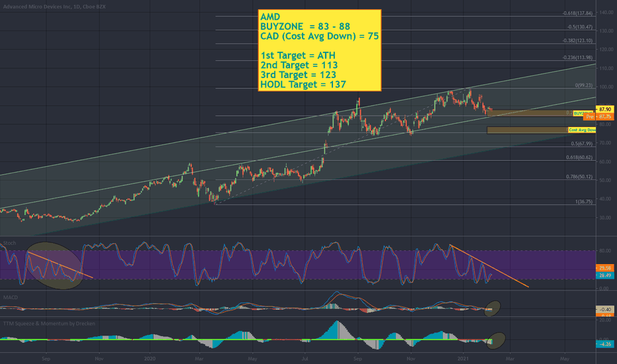Select the yellow AMD BUYZONE text note

coord(320,50)
